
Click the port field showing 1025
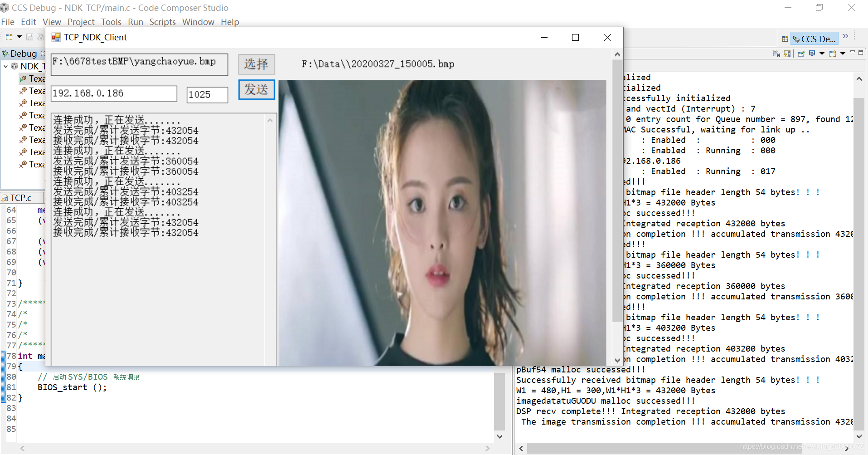click(x=207, y=95)
